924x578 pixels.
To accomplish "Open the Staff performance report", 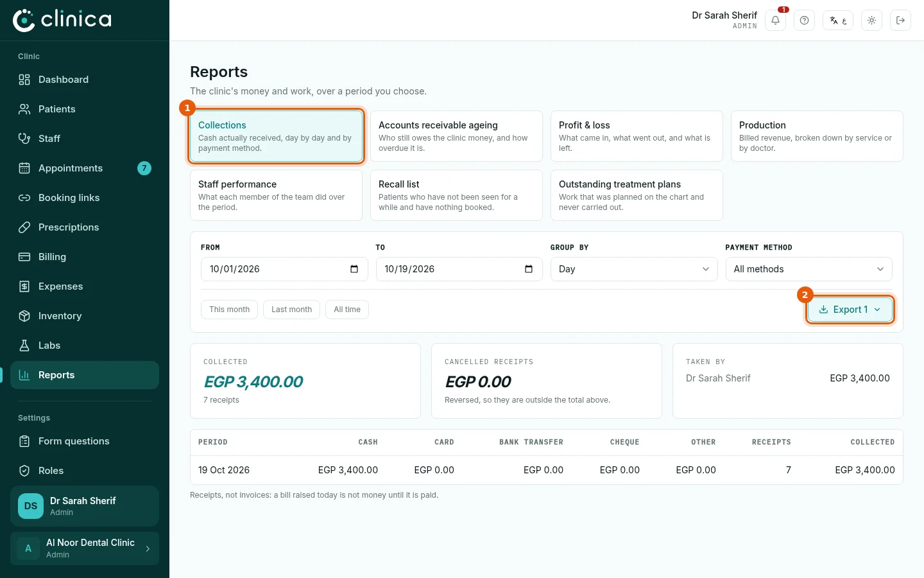I will click(276, 195).
